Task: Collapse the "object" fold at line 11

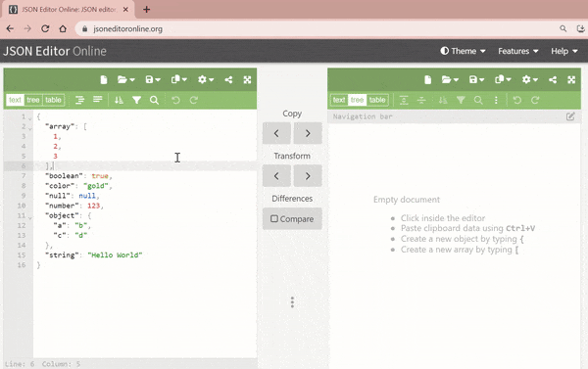Action: (30, 217)
